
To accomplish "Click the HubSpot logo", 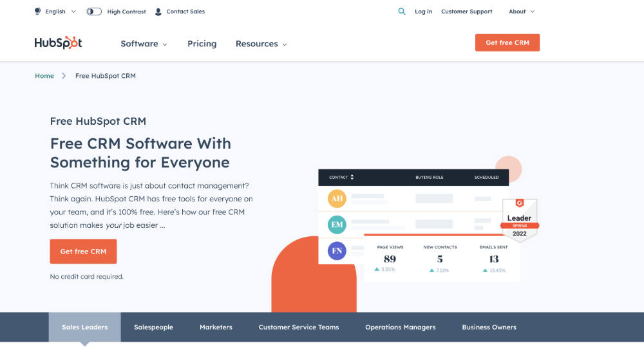I will point(58,42).
